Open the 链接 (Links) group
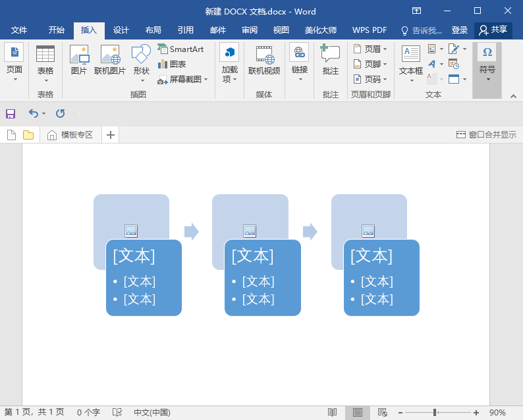The width and height of the screenshot is (523, 420). 299,63
